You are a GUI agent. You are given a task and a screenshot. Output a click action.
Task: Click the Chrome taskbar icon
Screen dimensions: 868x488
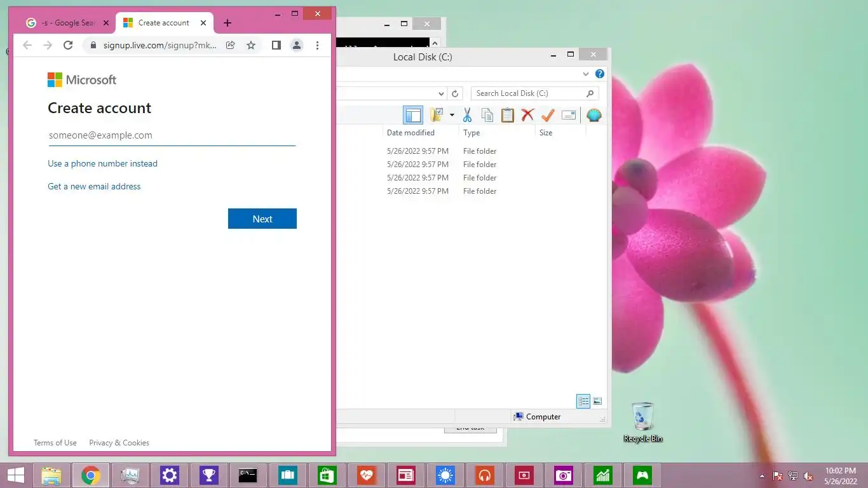91,475
